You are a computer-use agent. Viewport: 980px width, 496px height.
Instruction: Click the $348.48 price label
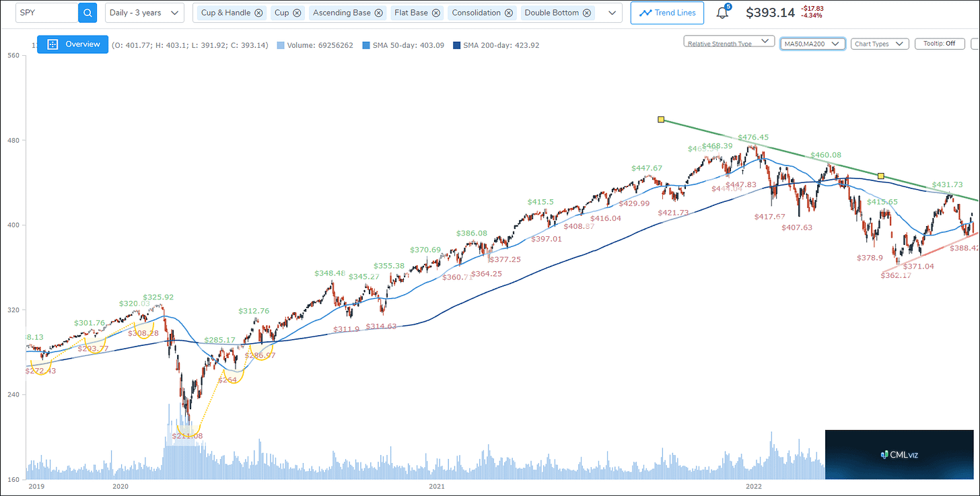click(330, 273)
